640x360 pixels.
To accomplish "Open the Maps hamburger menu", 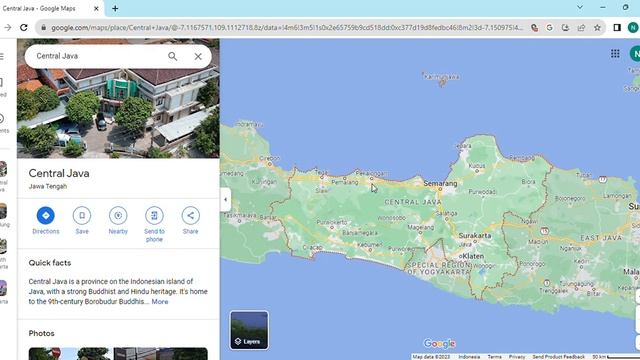I will (x=2, y=56).
